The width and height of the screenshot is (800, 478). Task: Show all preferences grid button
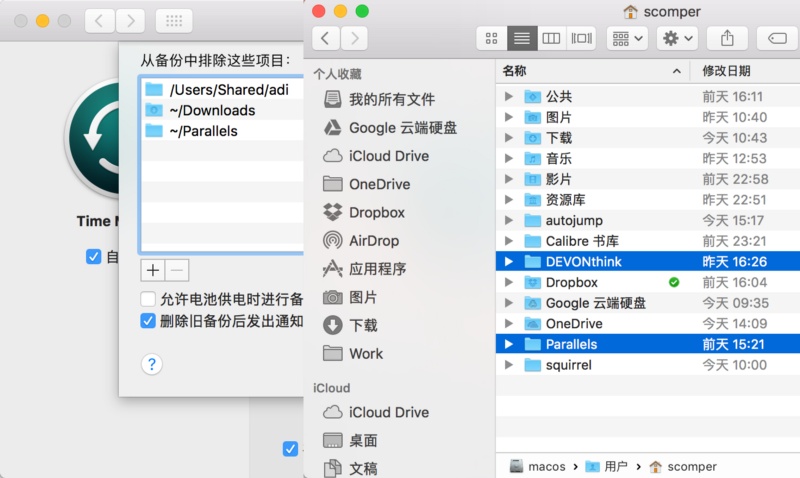[x=173, y=21]
